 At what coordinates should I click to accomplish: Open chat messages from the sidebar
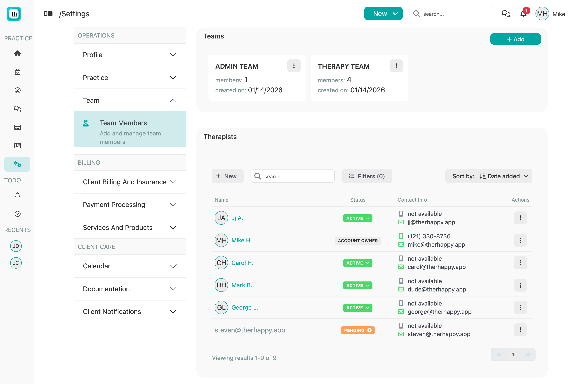coord(17,109)
